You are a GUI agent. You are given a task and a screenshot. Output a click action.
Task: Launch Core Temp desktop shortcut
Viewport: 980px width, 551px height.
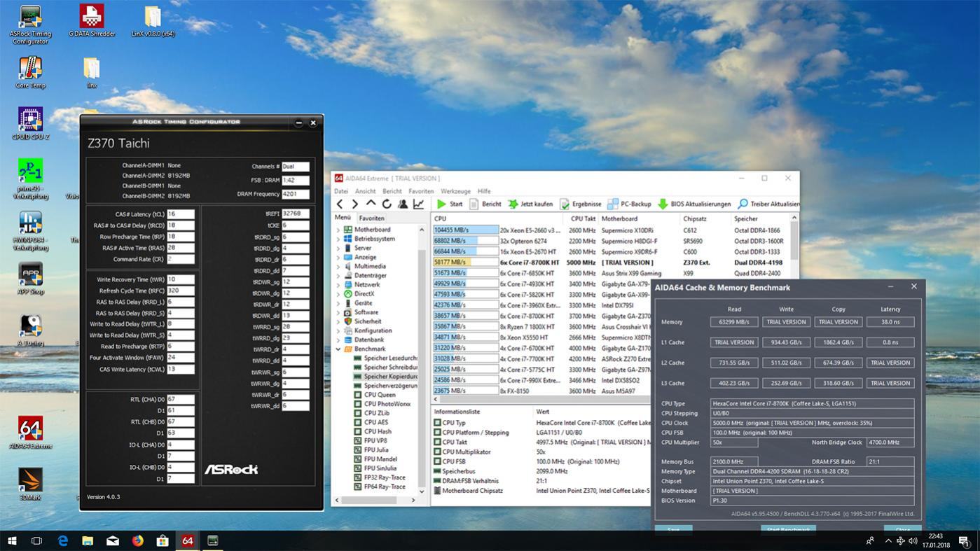pyautogui.click(x=30, y=73)
